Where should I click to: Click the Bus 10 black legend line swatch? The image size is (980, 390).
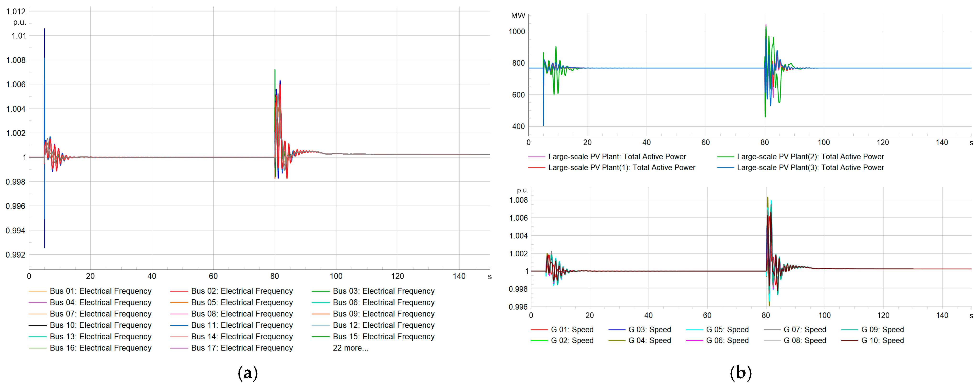[x=37, y=325]
